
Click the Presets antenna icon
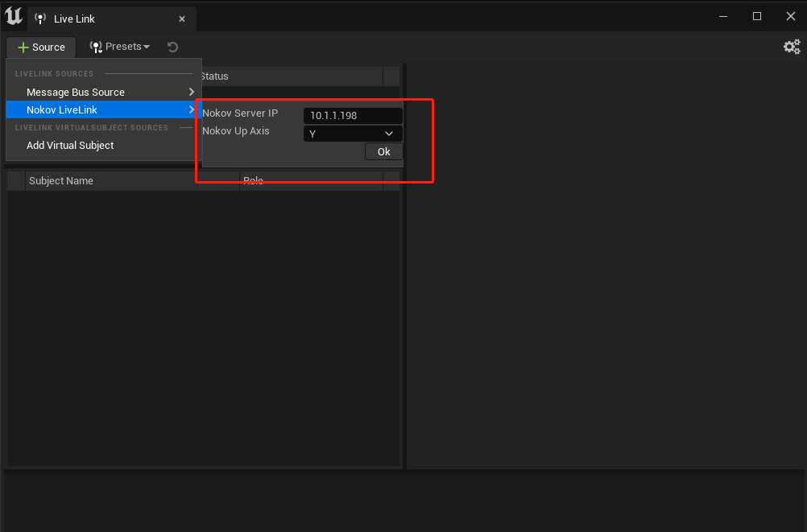tap(96, 47)
